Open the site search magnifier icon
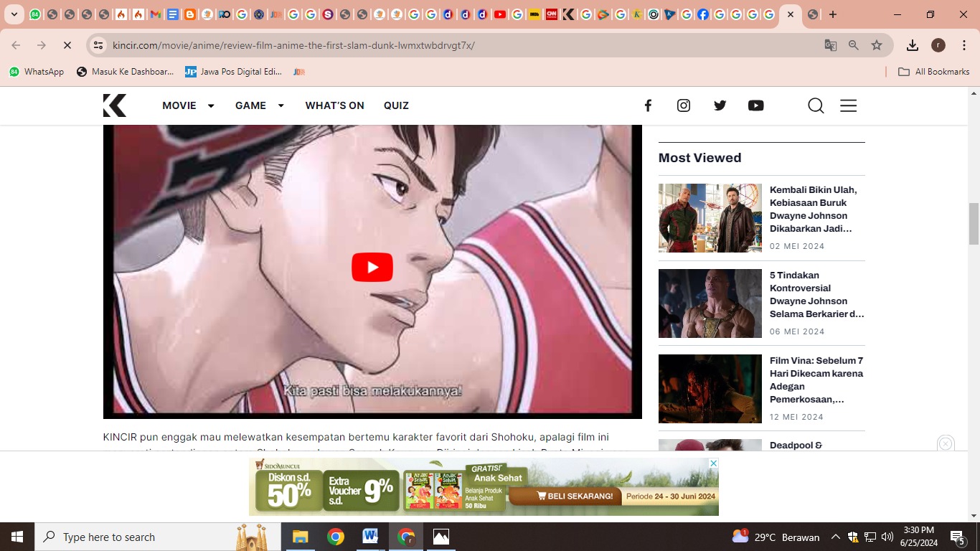Viewport: 980px width, 551px height. (x=816, y=105)
